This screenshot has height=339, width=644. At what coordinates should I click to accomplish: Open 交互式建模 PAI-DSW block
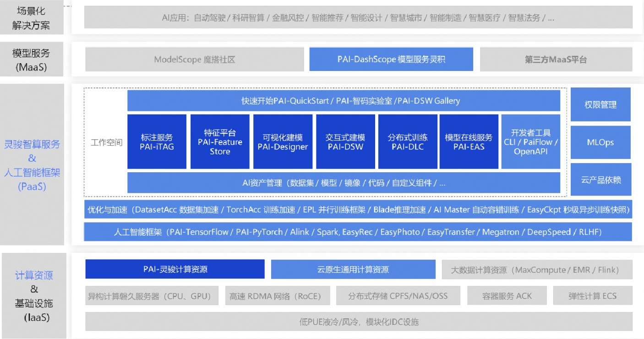345,142
